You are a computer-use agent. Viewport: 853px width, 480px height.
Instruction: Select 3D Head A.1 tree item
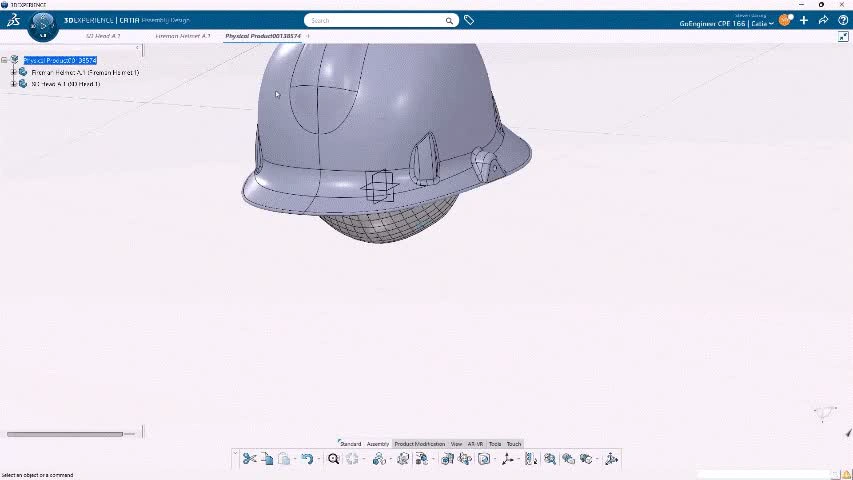(x=66, y=84)
